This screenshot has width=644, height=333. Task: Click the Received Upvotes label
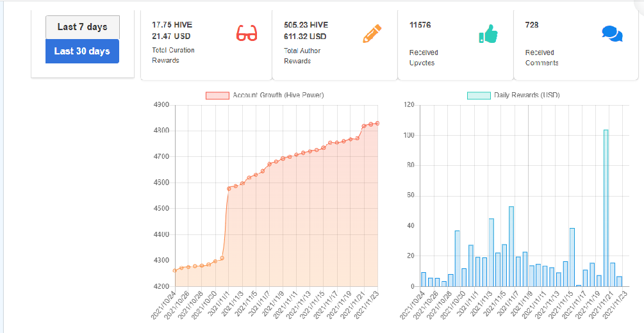(424, 58)
